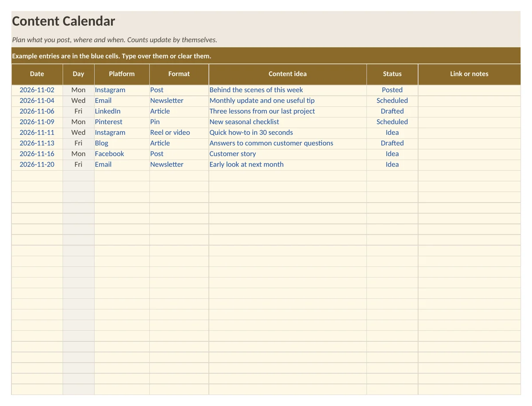532x406 pixels.
Task: Click Link or notes cell in Blog row
Action: [469, 143]
